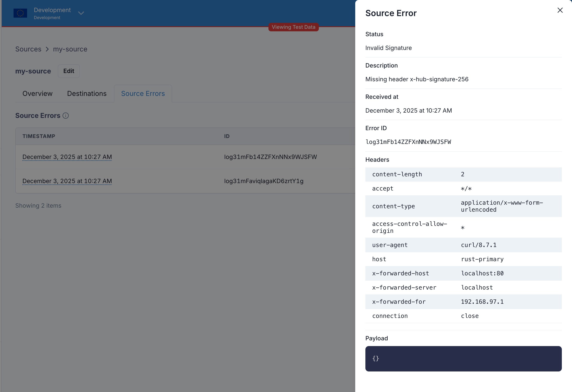
Task: Click the TIMESTAMP column header
Action: (x=39, y=136)
